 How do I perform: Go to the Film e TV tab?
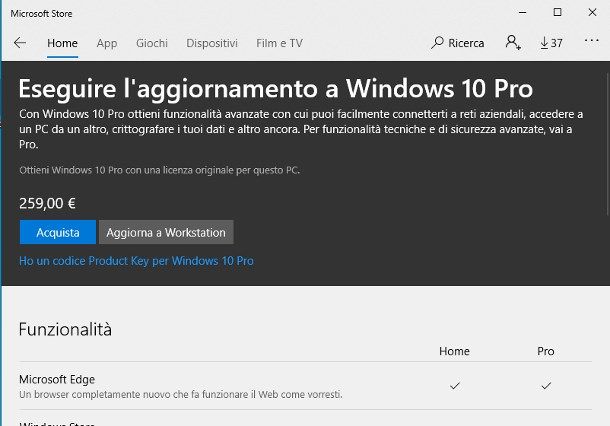pyautogui.click(x=279, y=43)
